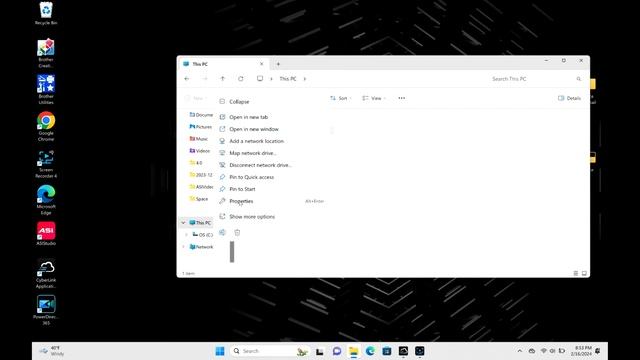Collapse the This PC tree node
Screen dimensions: 640x360
[x=183, y=223]
